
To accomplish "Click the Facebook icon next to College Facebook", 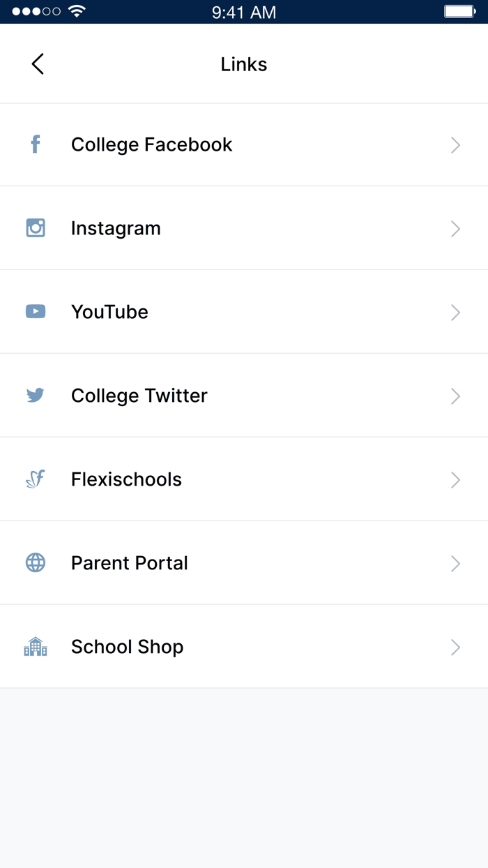I will 35,144.
